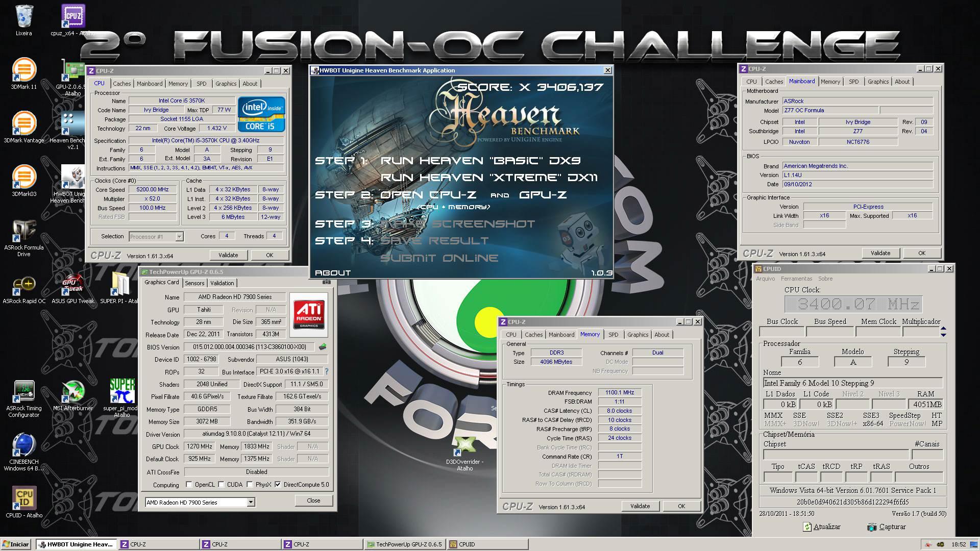This screenshot has width=980, height=551.
Task: Click Run Heaven "Xtreme" DX11 option
Action: click(x=489, y=178)
